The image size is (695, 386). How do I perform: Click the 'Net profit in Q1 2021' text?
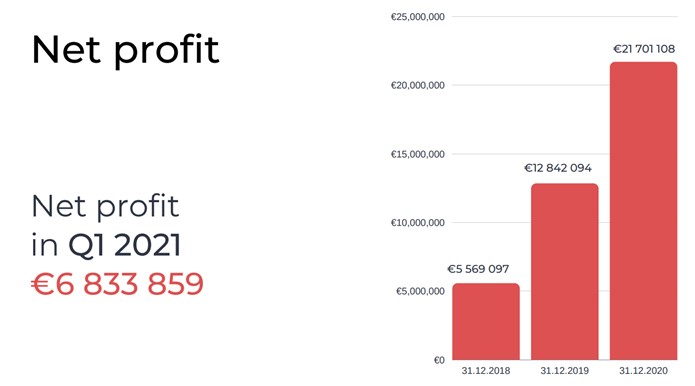coord(106,226)
